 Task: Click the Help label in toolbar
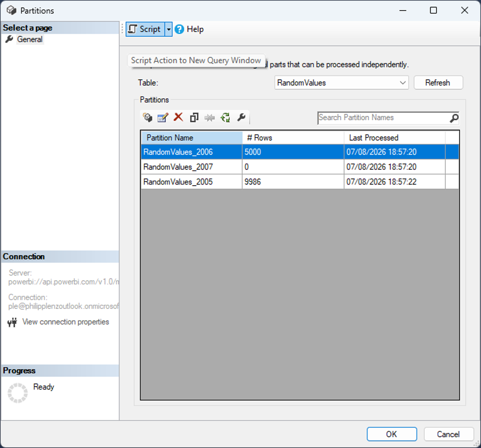pos(195,30)
